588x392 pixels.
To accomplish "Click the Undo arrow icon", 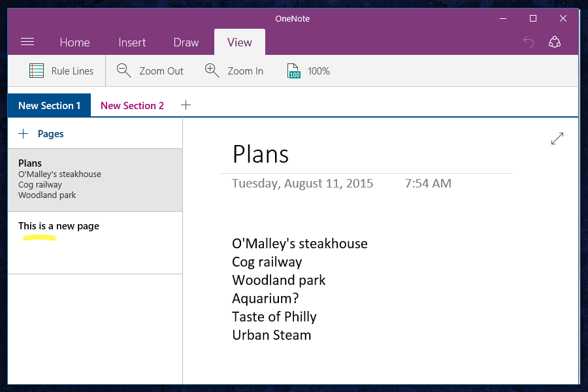I will [529, 42].
